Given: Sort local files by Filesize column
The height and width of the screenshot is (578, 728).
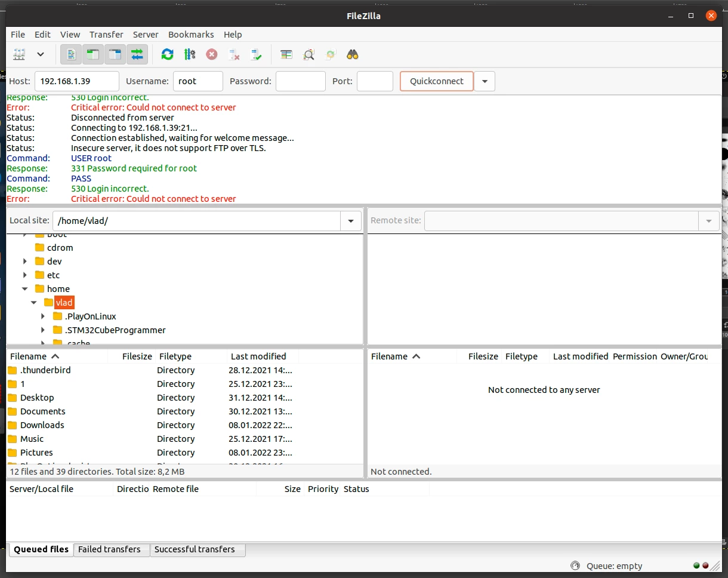Looking at the screenshot, I should click(132, 356).
